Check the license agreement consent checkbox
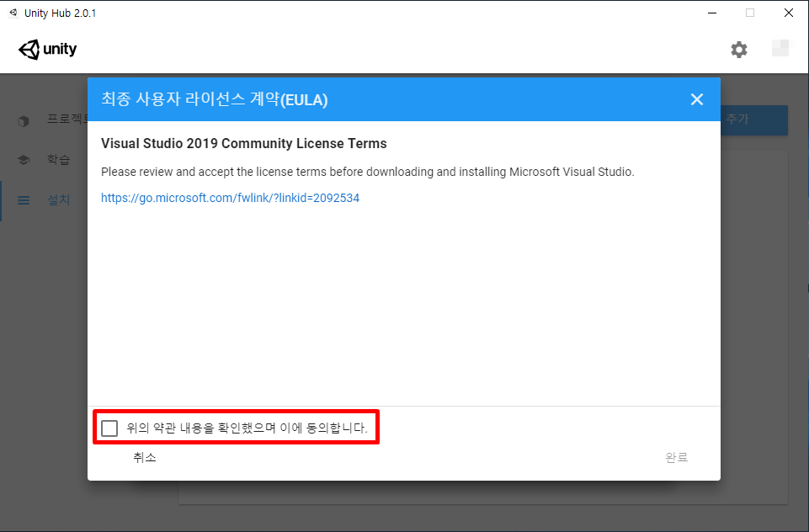This screenshot has height=532, width=809. 109,428
